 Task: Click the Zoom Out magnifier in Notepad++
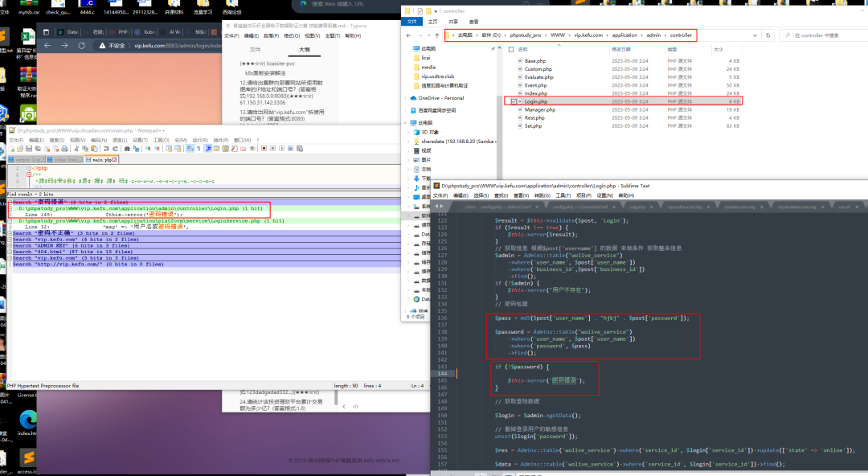tap(158, 149)
